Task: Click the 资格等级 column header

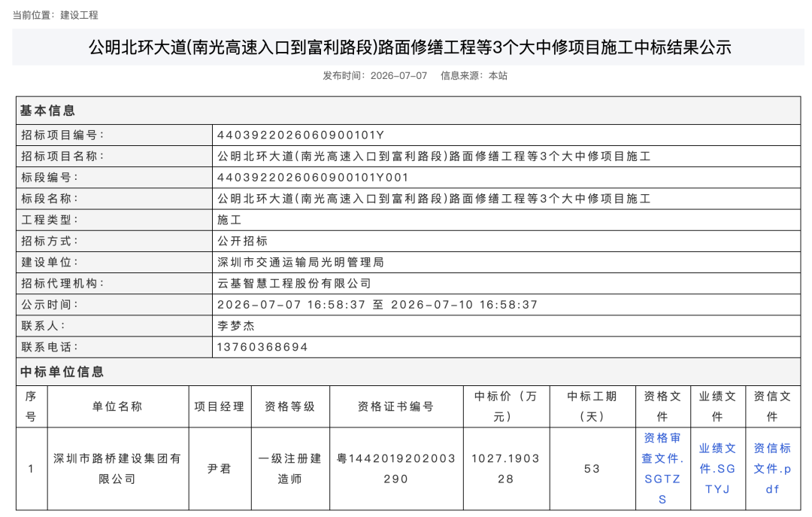Action: point(290,406)
